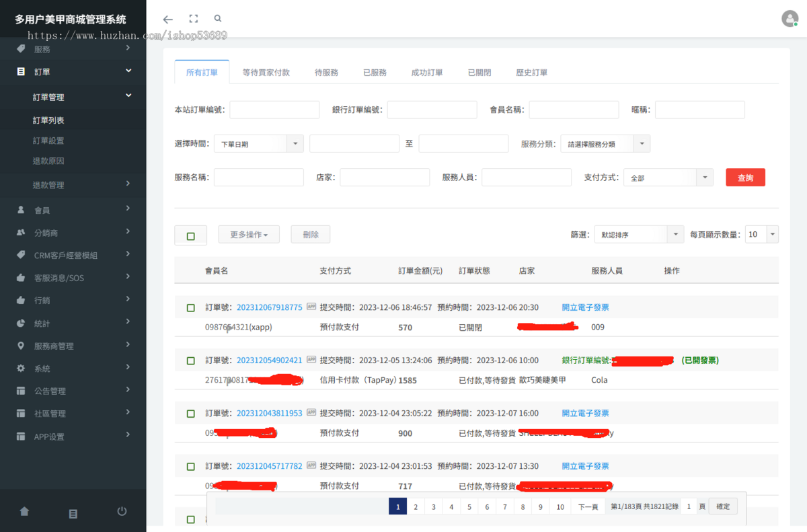
Task: Switch to the 已服務 tab
Action: point(375,72)
